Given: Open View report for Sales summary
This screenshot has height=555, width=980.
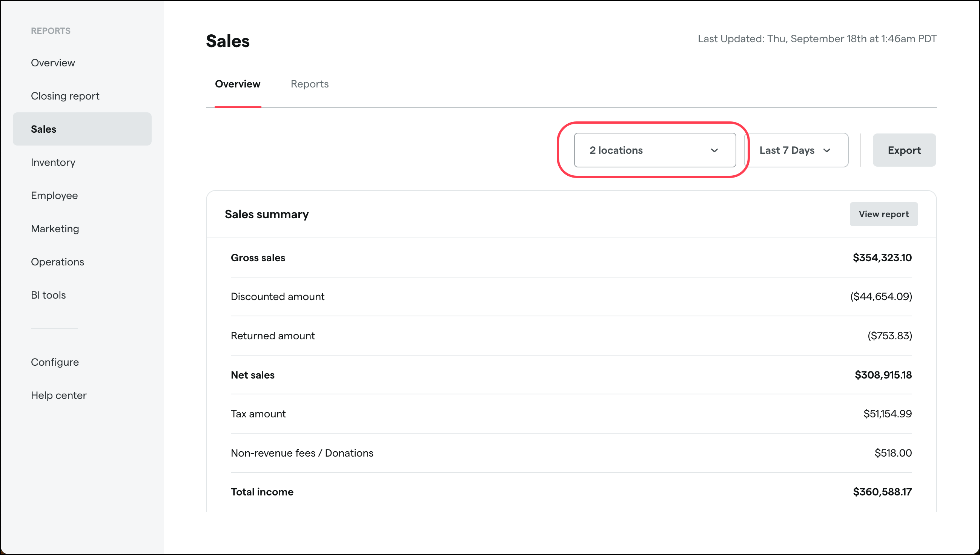Looking at the screenshot, I should [x=884, y=214].
